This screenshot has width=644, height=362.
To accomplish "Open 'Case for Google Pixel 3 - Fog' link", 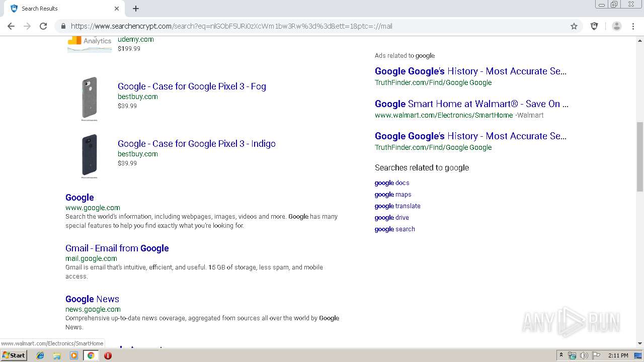I will click(x=192, y=86).
